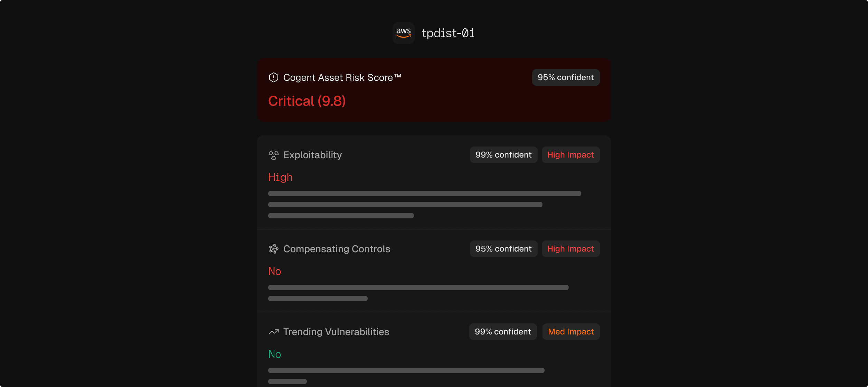The height and width of the screenshot is (387, 868).
Task: Click 99% confident badge for Trending Vulnerabilities
Action: (x=503, y=332)
